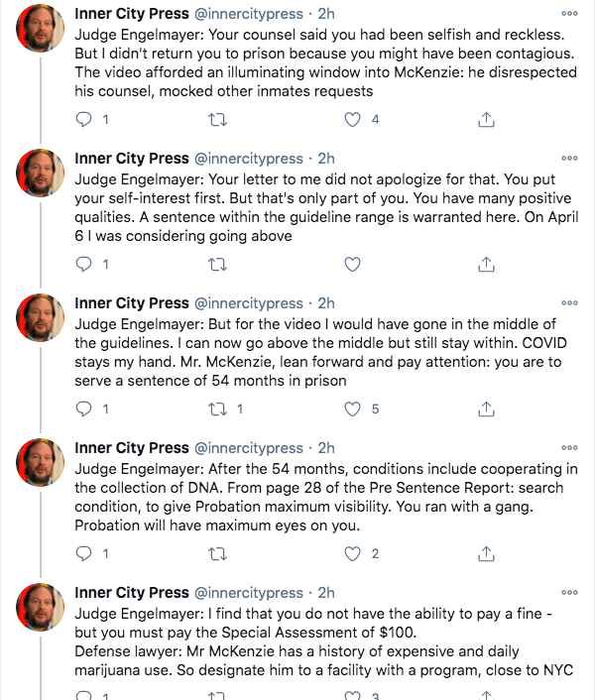
Task: Retweet the 'guideline range is warranted' tweet
Action: tap(218, 265)
